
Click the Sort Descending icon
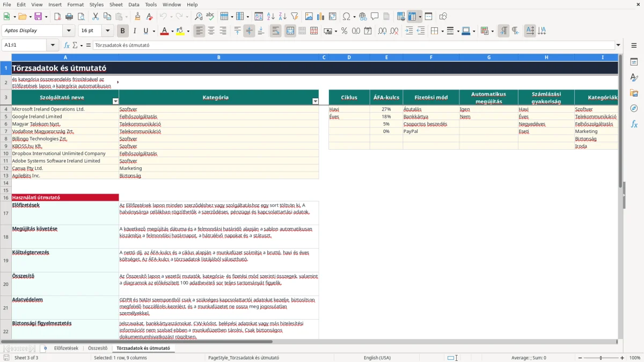point(283,17)
